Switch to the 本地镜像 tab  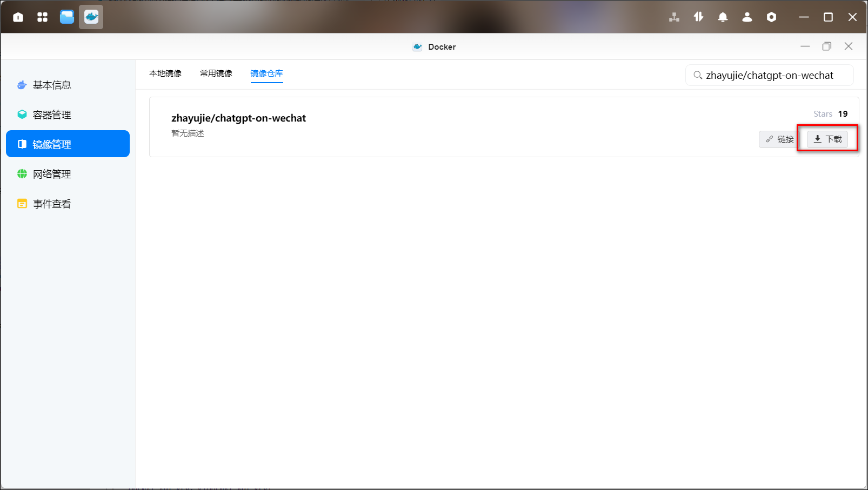[165, 73]
